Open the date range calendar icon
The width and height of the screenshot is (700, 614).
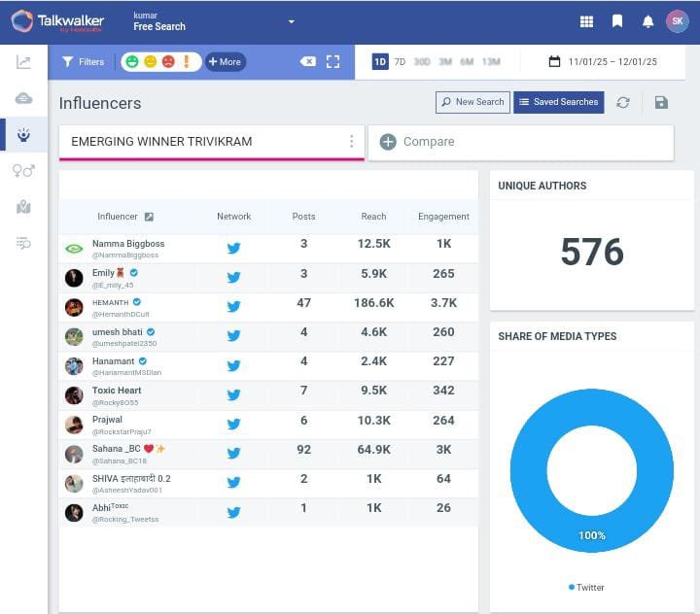coord(554,61)
